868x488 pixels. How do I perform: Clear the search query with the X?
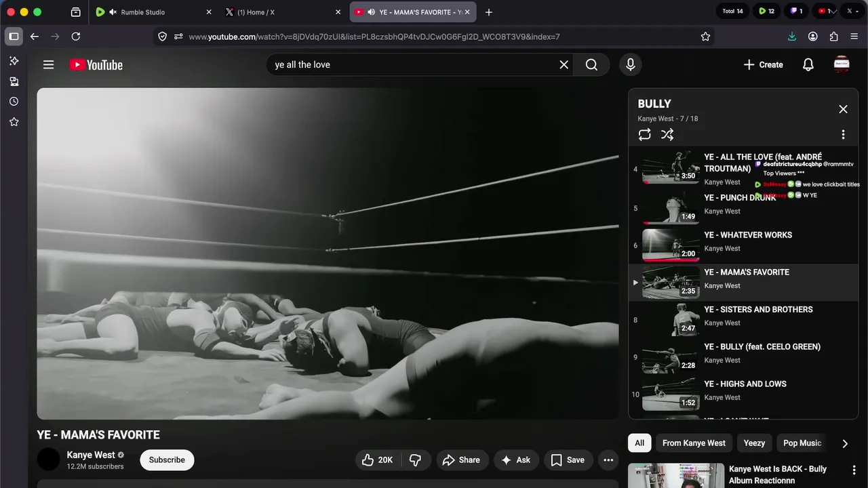[x=564, y=64]
